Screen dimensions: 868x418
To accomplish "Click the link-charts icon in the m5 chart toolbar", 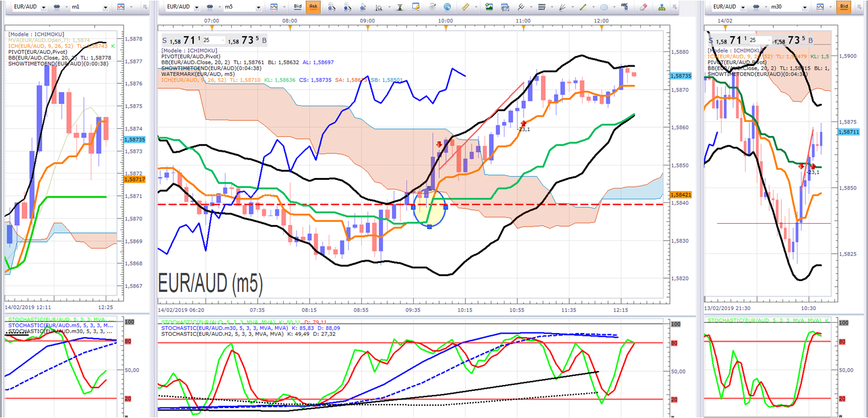I will (x=209, y=7).
